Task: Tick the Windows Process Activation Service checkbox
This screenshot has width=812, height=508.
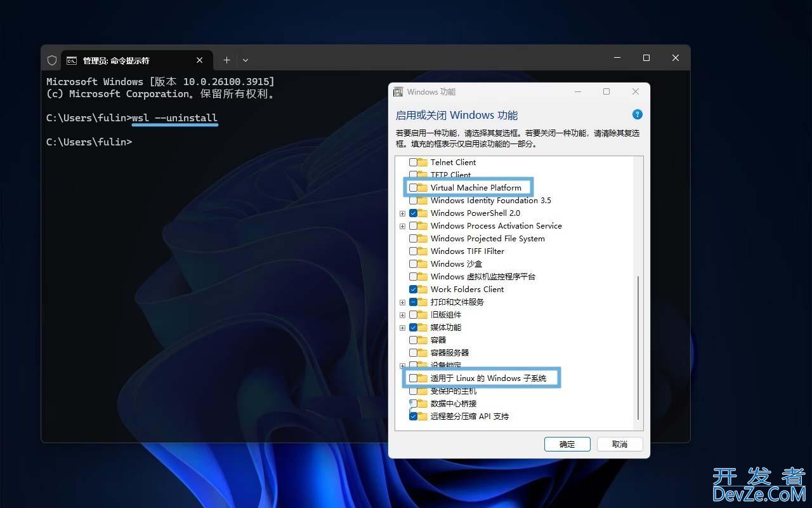Action: pos(413,226)
